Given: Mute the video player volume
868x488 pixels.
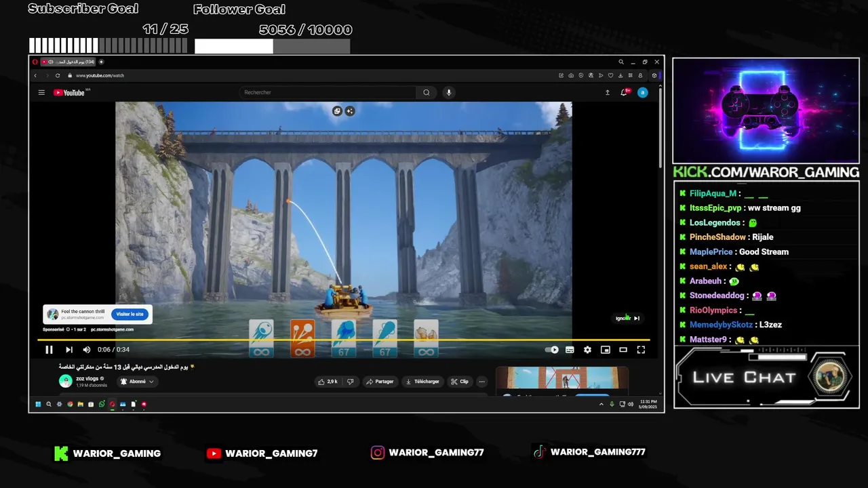Looking at the screenshot, I should coord(86,350).
